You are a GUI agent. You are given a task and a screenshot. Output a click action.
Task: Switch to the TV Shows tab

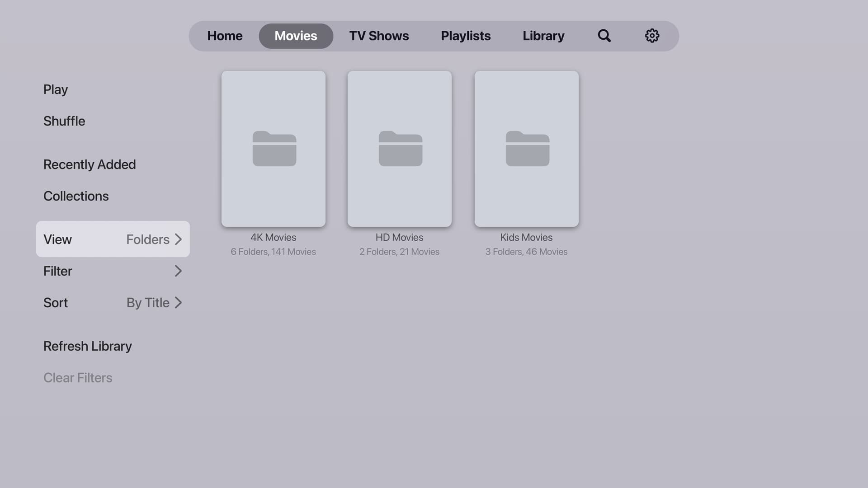(x=379, y=36)
